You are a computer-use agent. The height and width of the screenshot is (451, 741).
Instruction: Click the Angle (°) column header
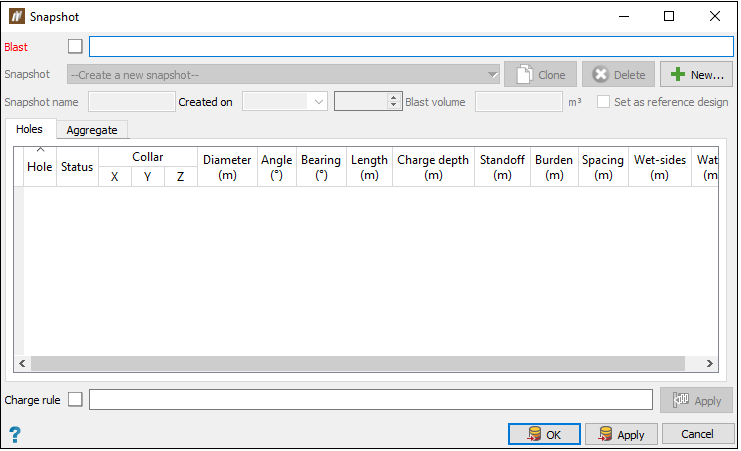[277, 166]
